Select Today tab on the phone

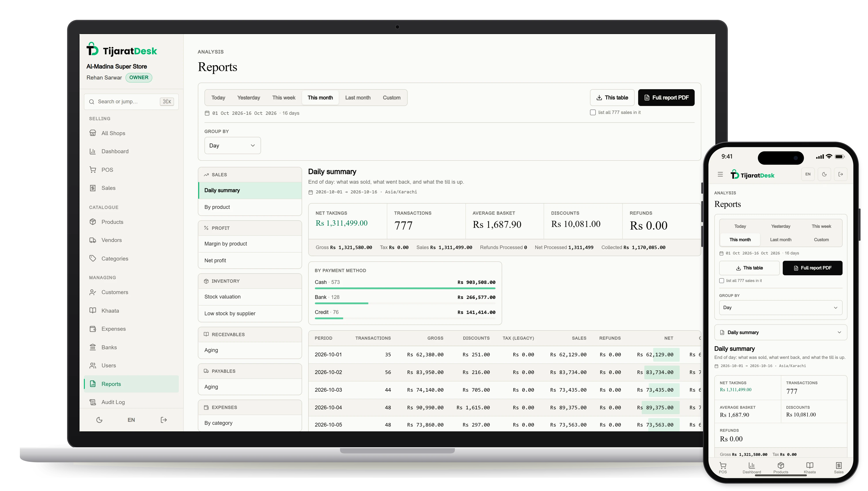click(740, 226)
